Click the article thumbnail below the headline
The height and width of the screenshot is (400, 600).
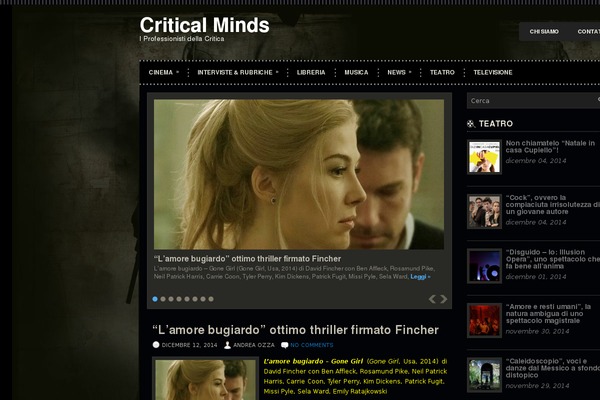coord(205,379)
